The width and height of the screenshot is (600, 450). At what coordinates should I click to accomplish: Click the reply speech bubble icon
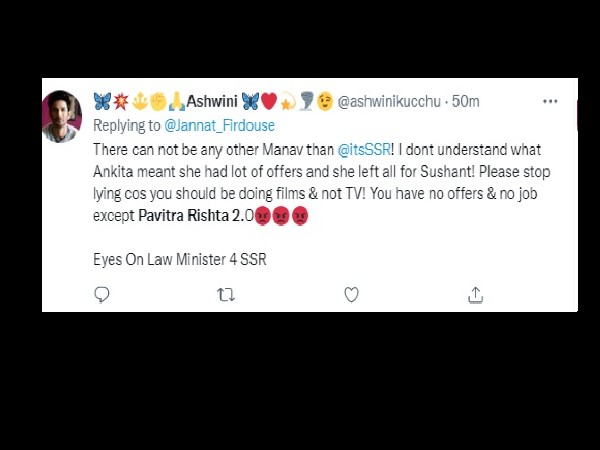(102, 295)
